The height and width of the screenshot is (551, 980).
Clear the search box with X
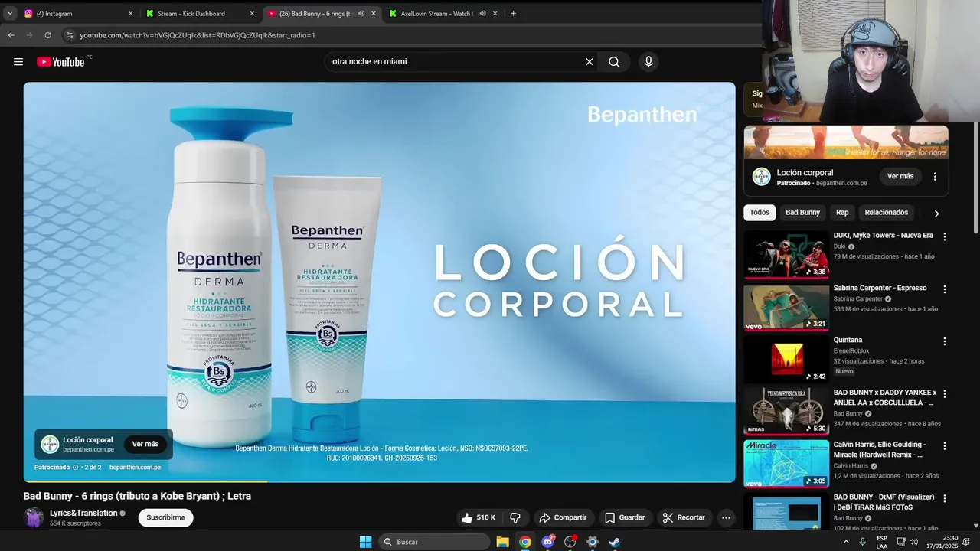590,62
